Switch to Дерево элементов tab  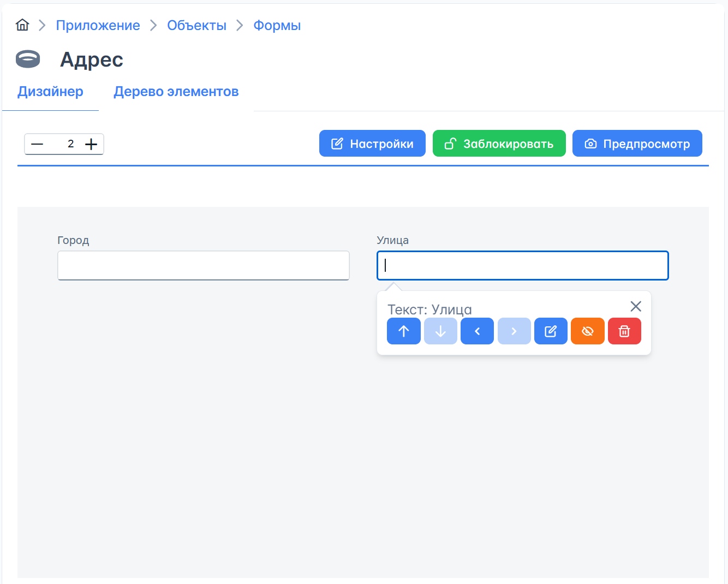coord(176,92)
